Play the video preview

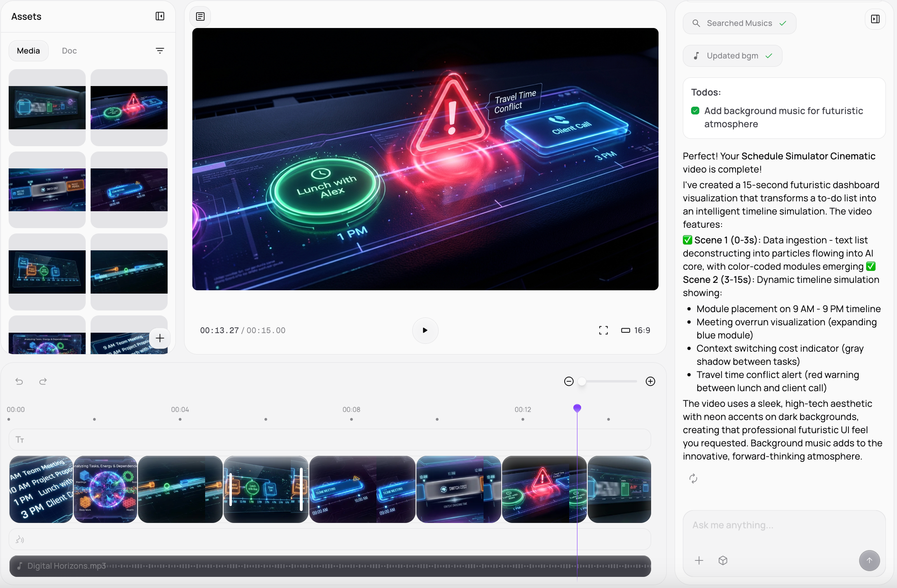click(x=425, y=330)
